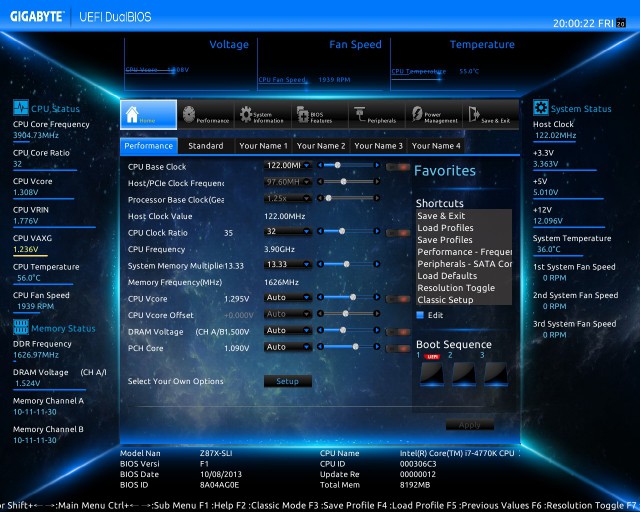Click the CPU Base Clock slider track
This screenshot has width=640, height=512.
click(349, 165)
